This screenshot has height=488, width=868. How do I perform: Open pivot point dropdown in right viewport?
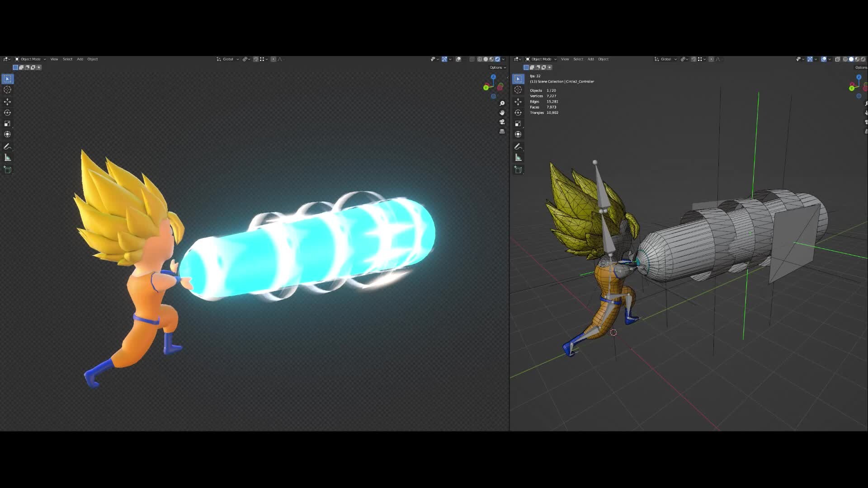pyautogui.click(x=684, y=59)
